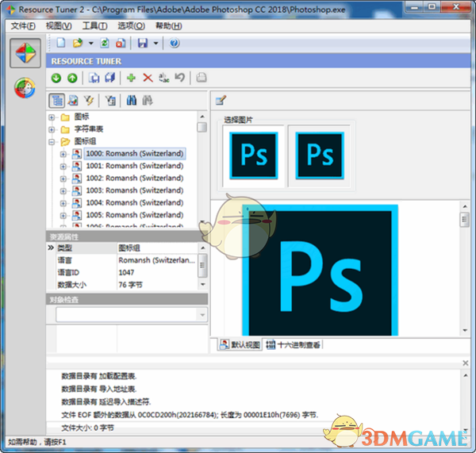Image resolution: width=476 pixels, height=453 pixels.
Task: Click the binoculars find icon
Action: click(132, 101)
